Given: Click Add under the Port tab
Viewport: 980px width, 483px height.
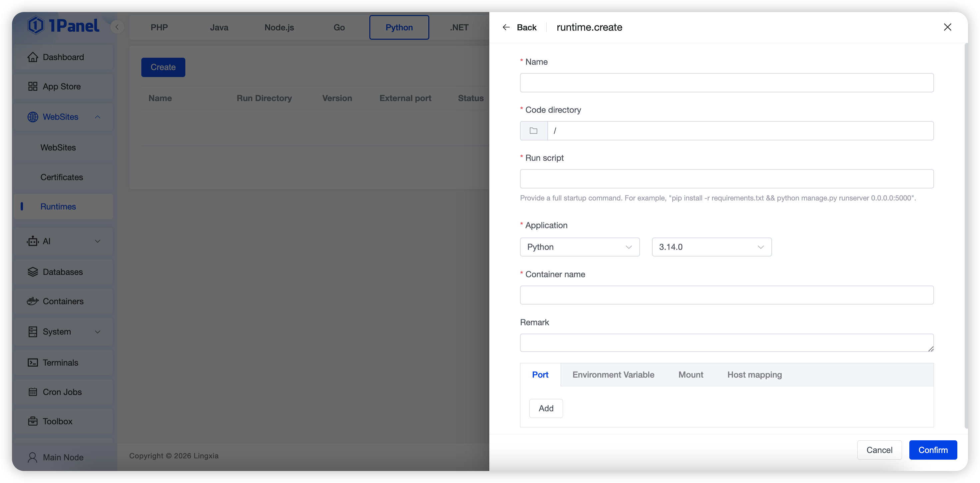Looking at the screenshot, I should coord(546,408).
